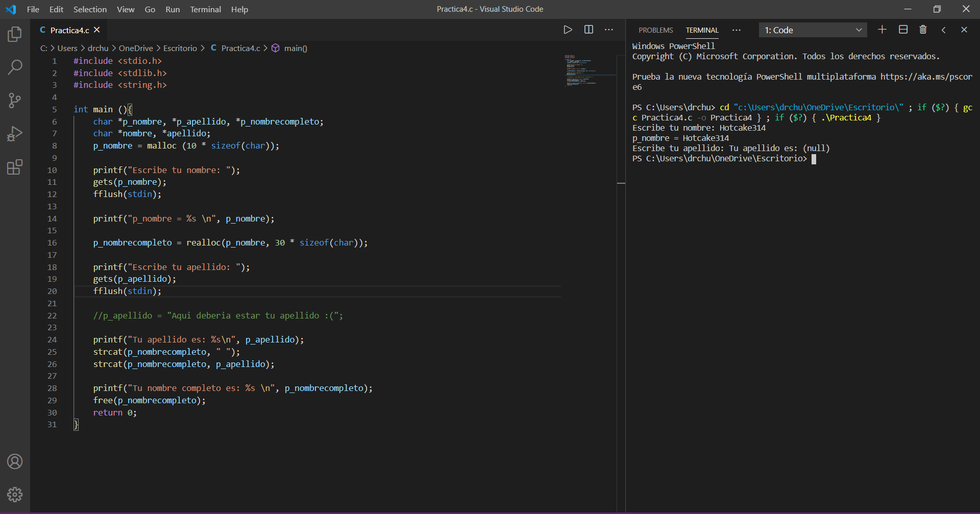This screenshot has height=514, width=980.
Task: Click terminal prompt 'PS C:\Users\drchu\OneDrive\Escritorio>'
Action: [720, 159]
